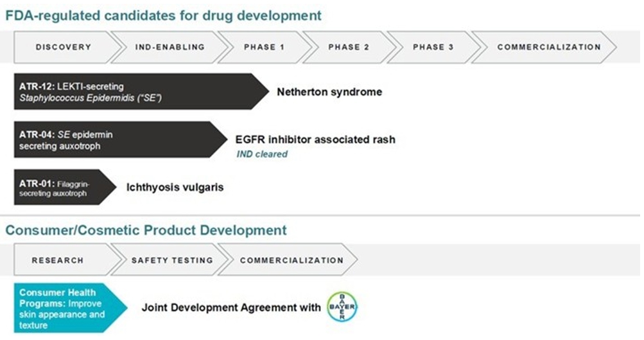Click the Joint Development Agreement text
This screenshot has width=644, height=340.
pyautogui.click(x=231, y=308)
